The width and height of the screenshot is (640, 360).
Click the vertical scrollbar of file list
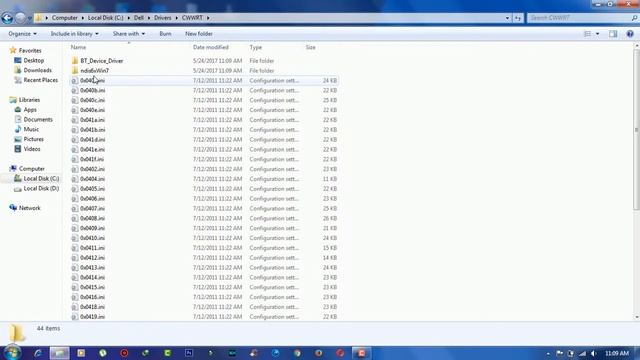636,131
